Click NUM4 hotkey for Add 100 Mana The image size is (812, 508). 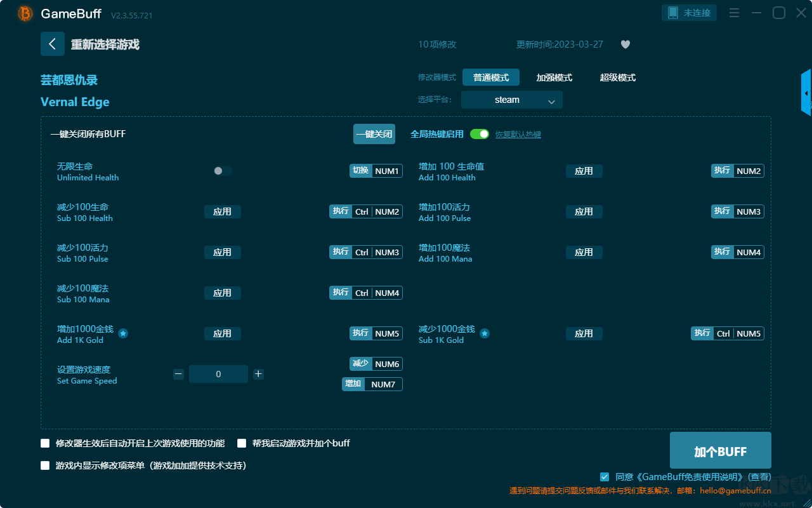click(738, 252)
